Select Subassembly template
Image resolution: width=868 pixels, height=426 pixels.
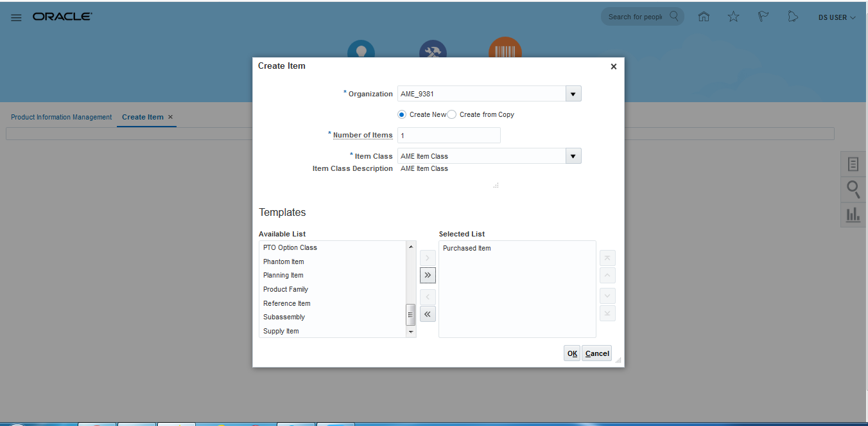pos(333,317)
